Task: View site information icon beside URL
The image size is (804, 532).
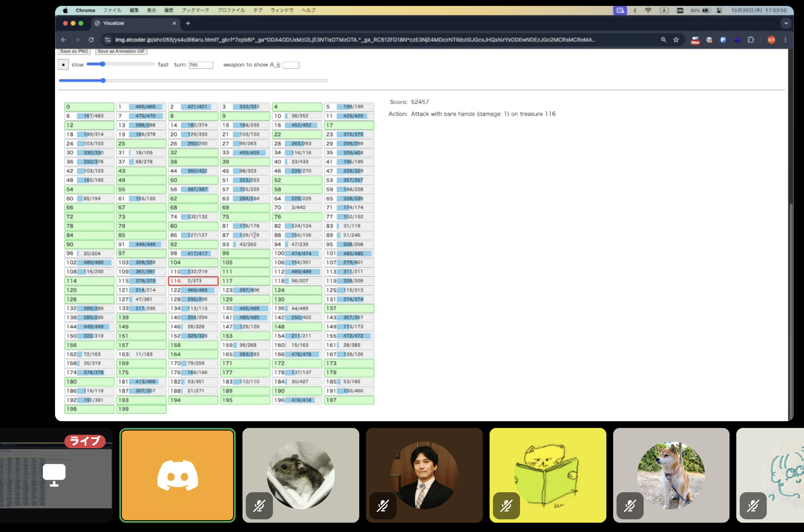Action: (x=107, y=40)
